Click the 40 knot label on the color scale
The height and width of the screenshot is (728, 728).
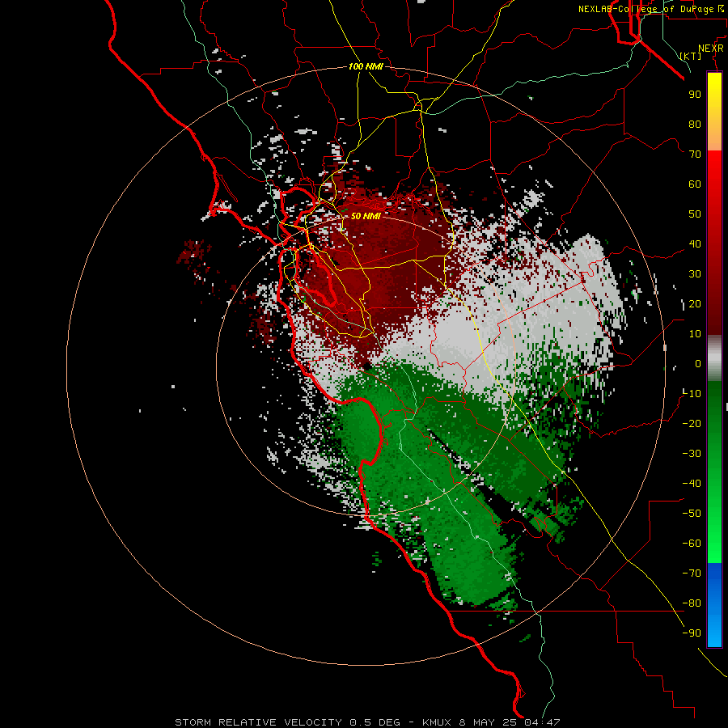(695, 243)
